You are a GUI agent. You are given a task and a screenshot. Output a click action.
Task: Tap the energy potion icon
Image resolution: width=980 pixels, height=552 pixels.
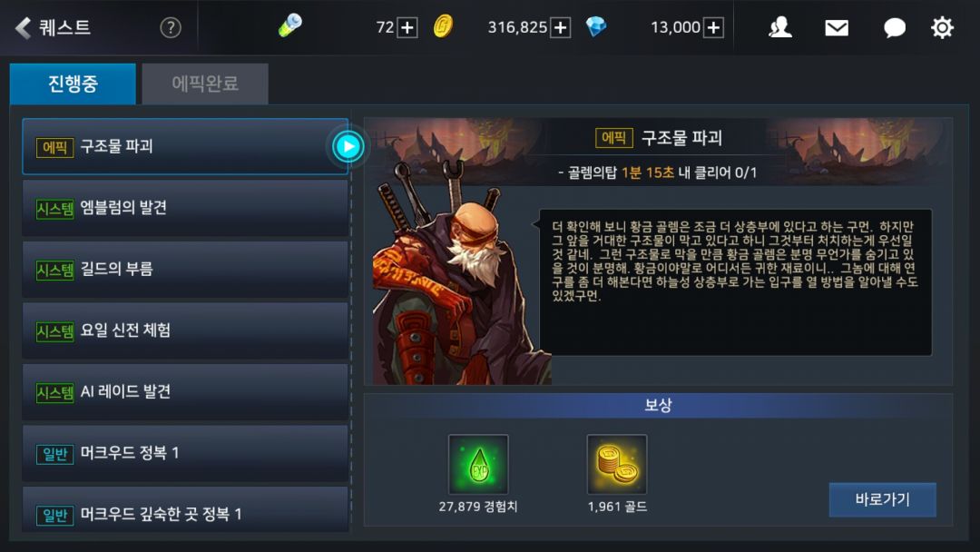(x=290, y=26)
